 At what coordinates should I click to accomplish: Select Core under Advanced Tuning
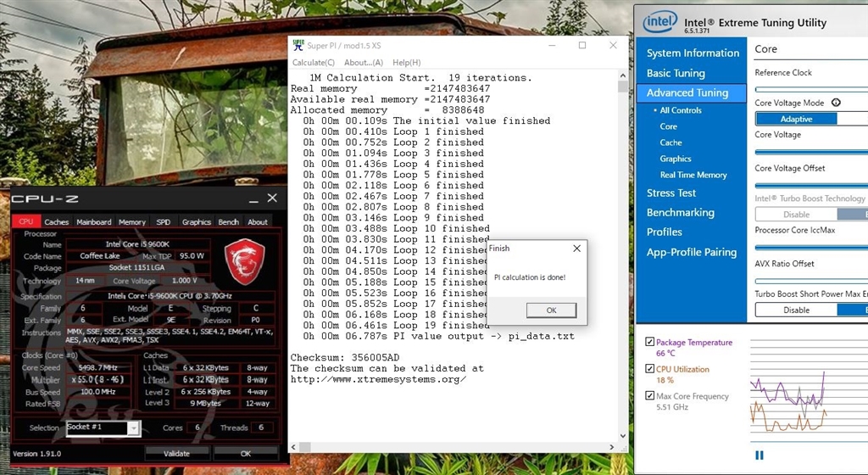[x=668, y=126]
